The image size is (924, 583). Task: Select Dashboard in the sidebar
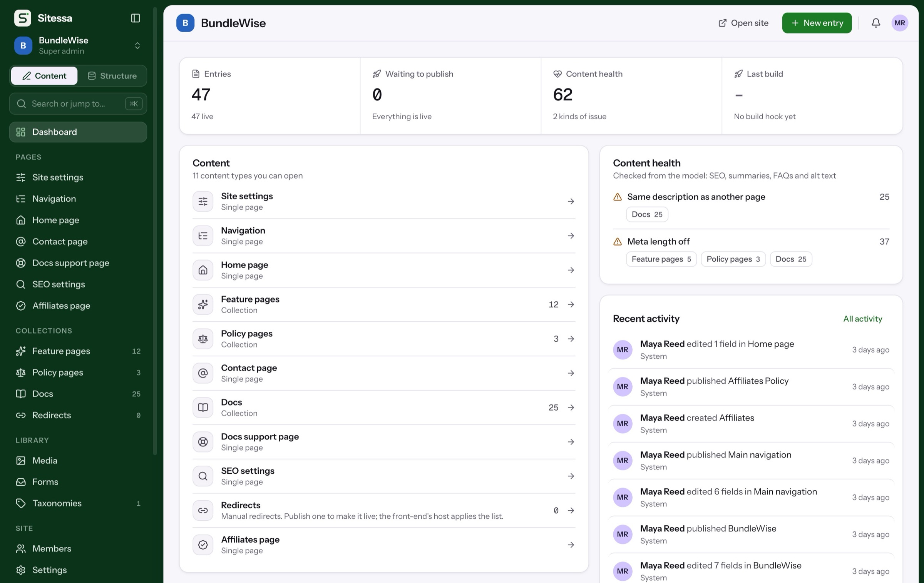coord(78,132)
